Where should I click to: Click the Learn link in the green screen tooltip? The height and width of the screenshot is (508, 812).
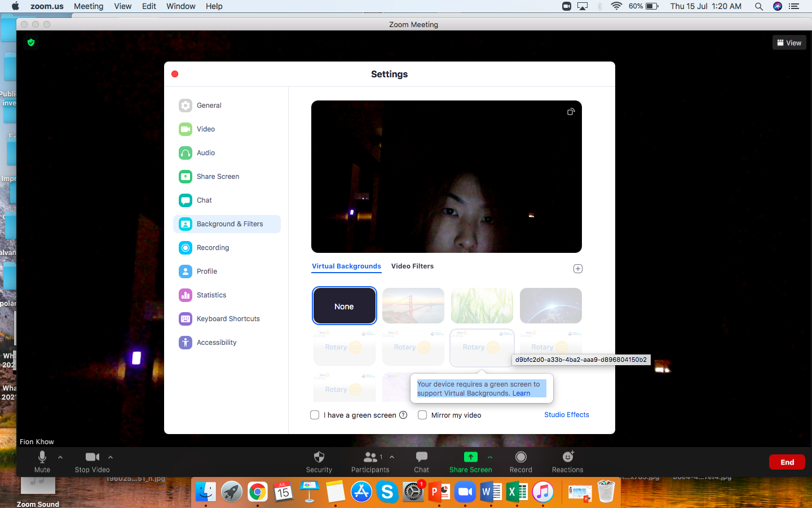coord(522,393)
